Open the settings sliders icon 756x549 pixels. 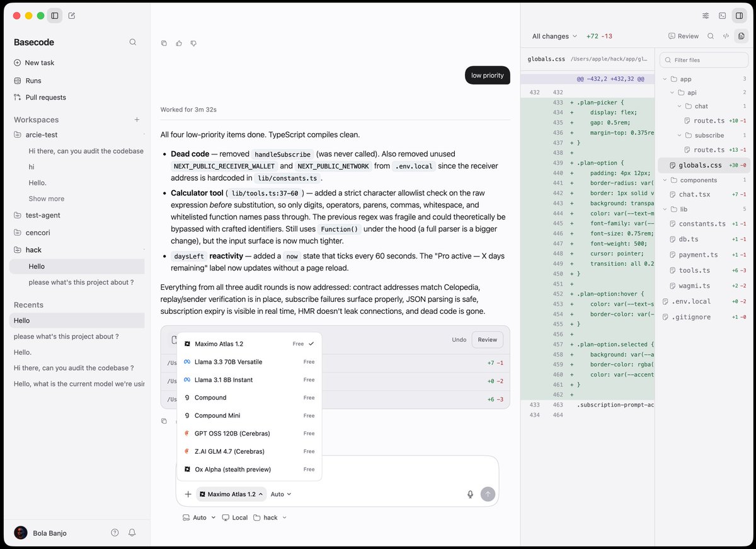(706, 16)
